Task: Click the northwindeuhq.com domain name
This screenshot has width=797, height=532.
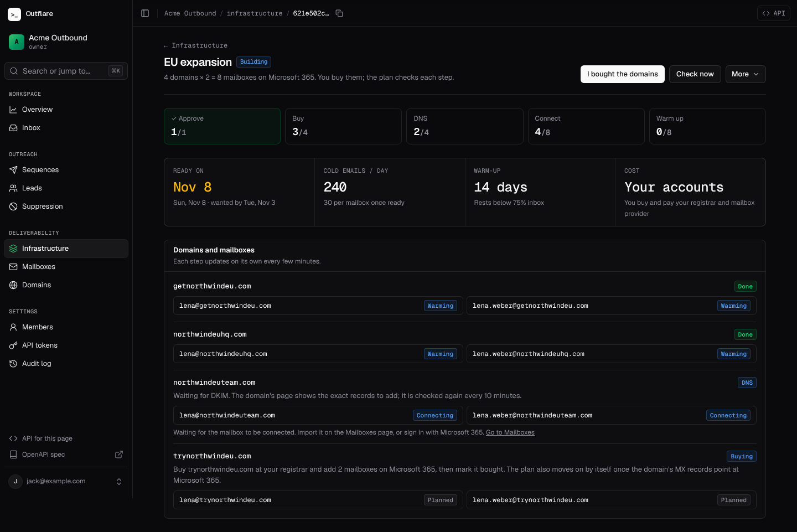Action: pyautogui.click(x=210, y=334)
